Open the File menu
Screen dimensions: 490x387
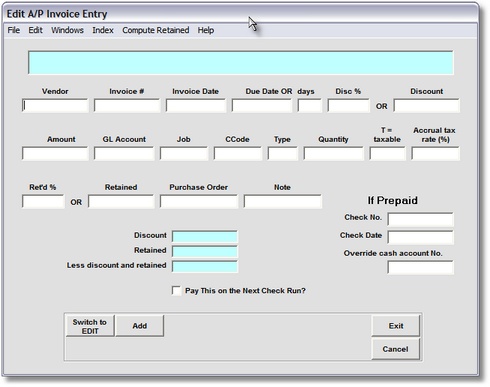click(14, 30)
